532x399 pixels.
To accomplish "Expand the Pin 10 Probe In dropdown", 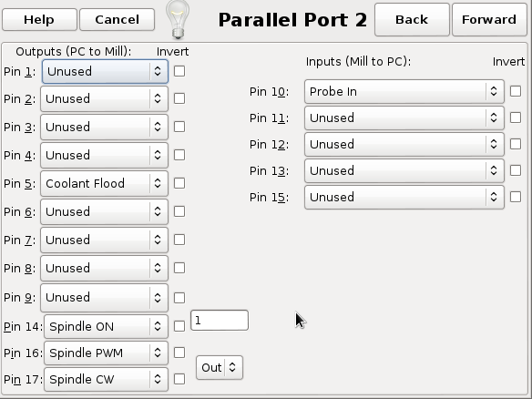I will coord(404,92).
